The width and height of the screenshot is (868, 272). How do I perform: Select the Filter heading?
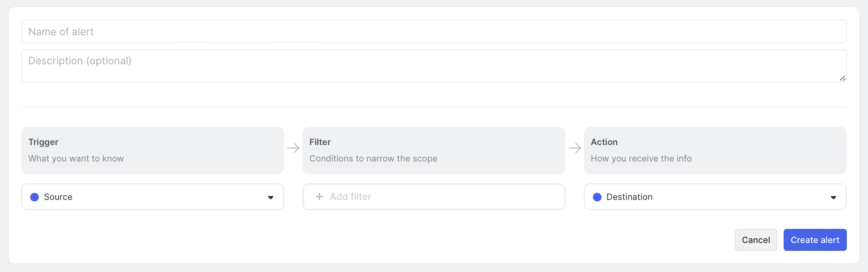(320, 142)
